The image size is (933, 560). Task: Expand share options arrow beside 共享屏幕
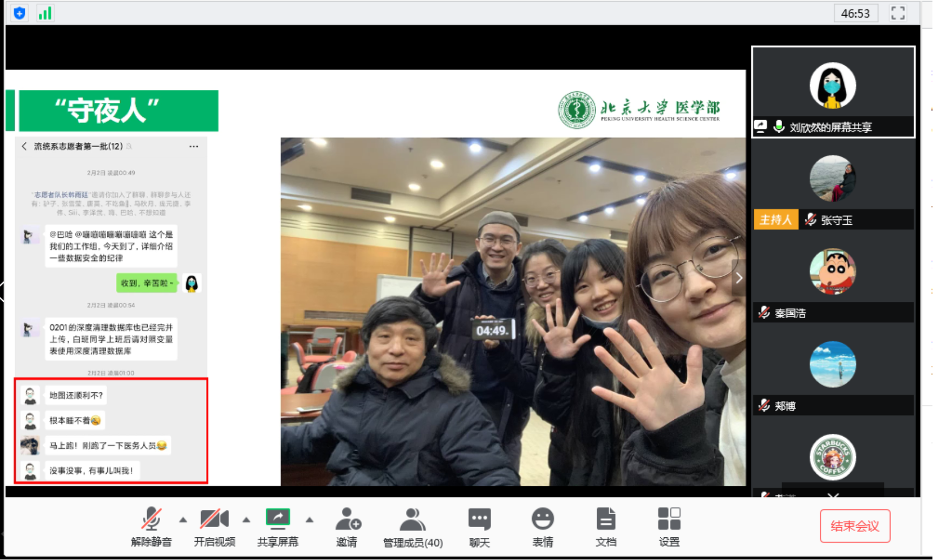[309, 520]
